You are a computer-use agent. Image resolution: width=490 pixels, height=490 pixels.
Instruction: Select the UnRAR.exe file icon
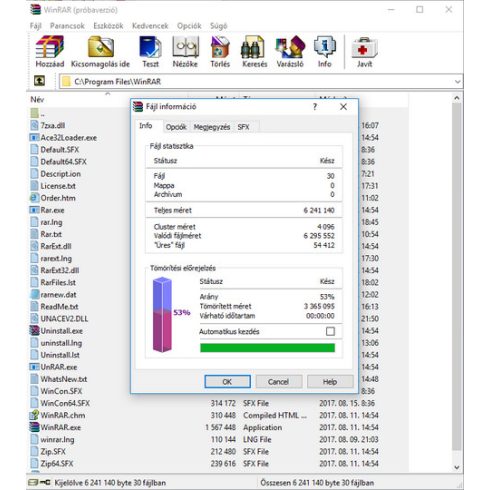34,367
